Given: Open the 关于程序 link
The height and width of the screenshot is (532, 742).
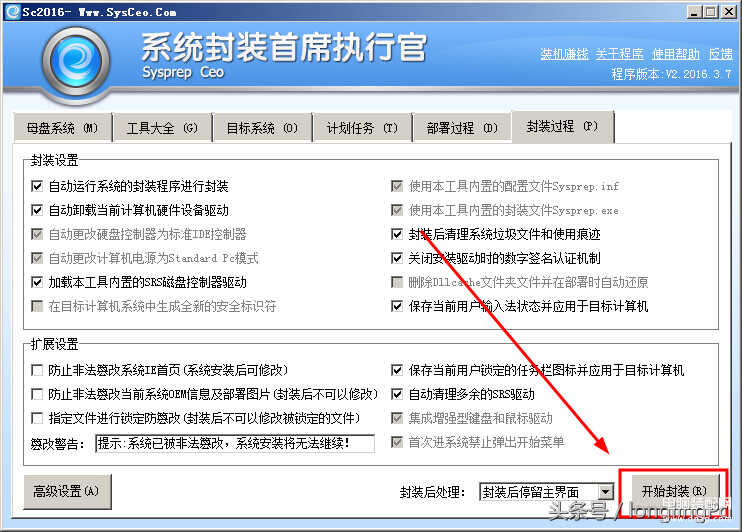Looking at the screenshot, I should [619, 54].
